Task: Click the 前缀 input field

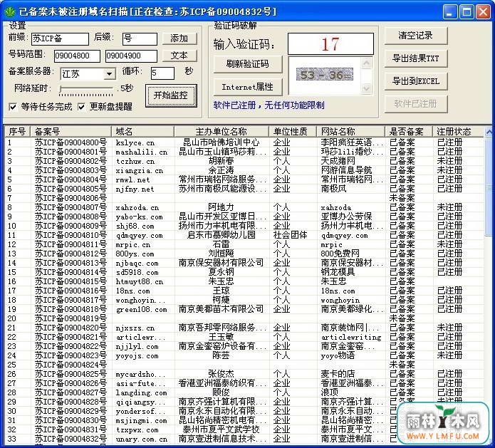Action: (x=60, y=39)
